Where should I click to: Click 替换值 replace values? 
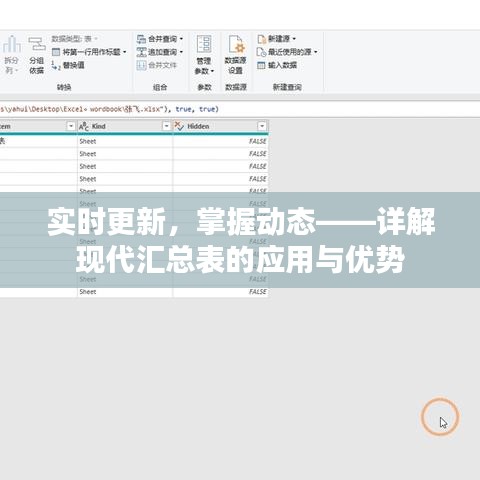point(68,65)
